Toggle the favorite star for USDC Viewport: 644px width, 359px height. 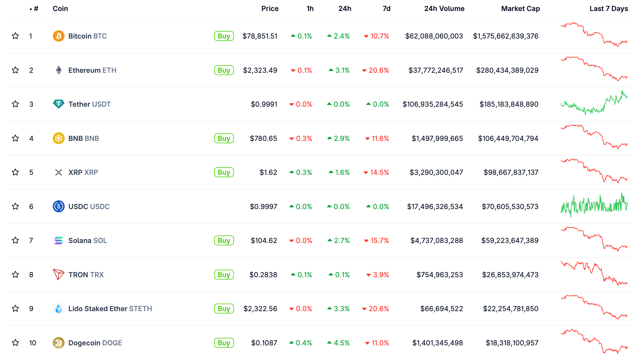pos(15,206)
